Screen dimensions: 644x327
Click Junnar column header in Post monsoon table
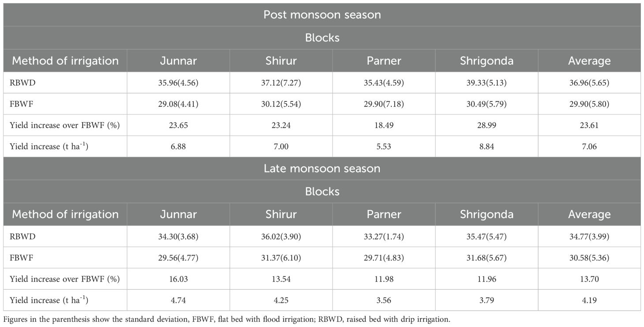178,61
